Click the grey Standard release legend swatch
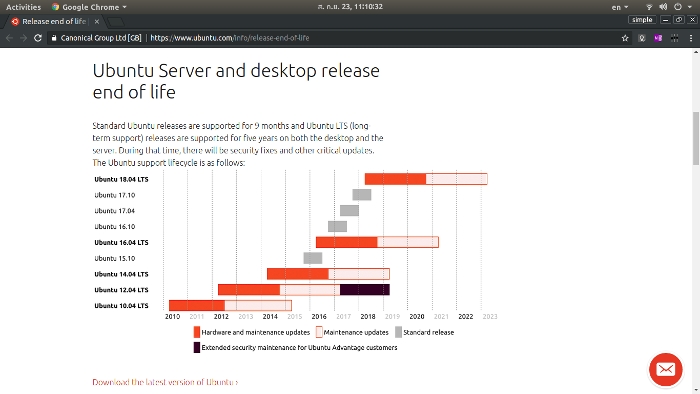Viewport: 700px width, 394px height. (398, 332)
